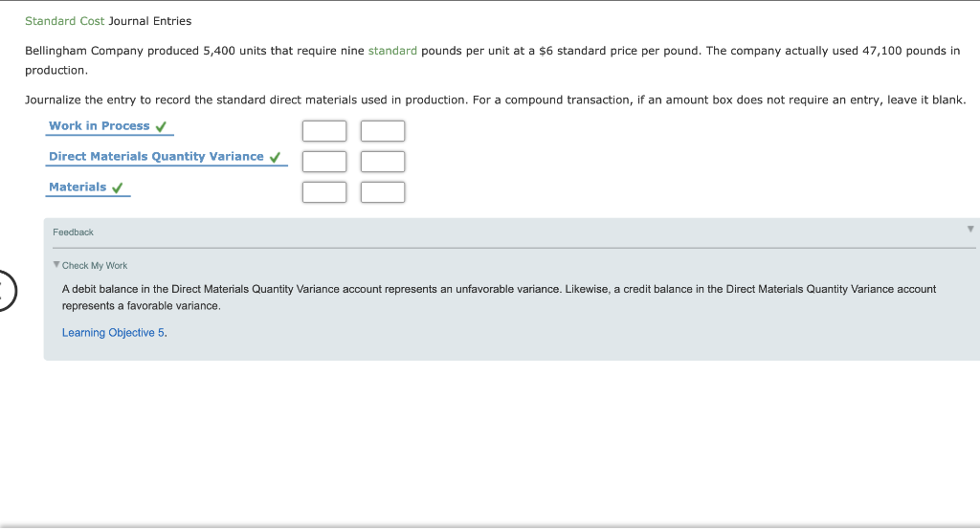Click the green checkmark beside Work in Process
The height and width of the screenshot is (530, 980).
click(x=161, y=127)
